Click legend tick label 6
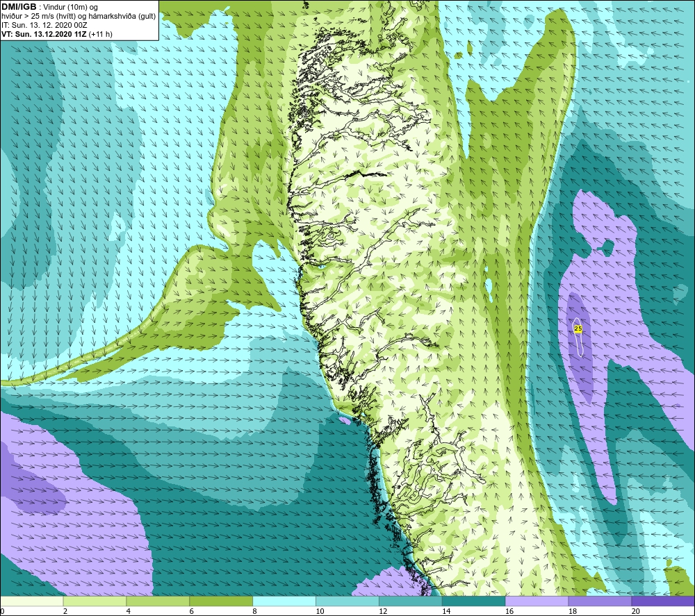The image size is (695, 616). coord(192,611)
